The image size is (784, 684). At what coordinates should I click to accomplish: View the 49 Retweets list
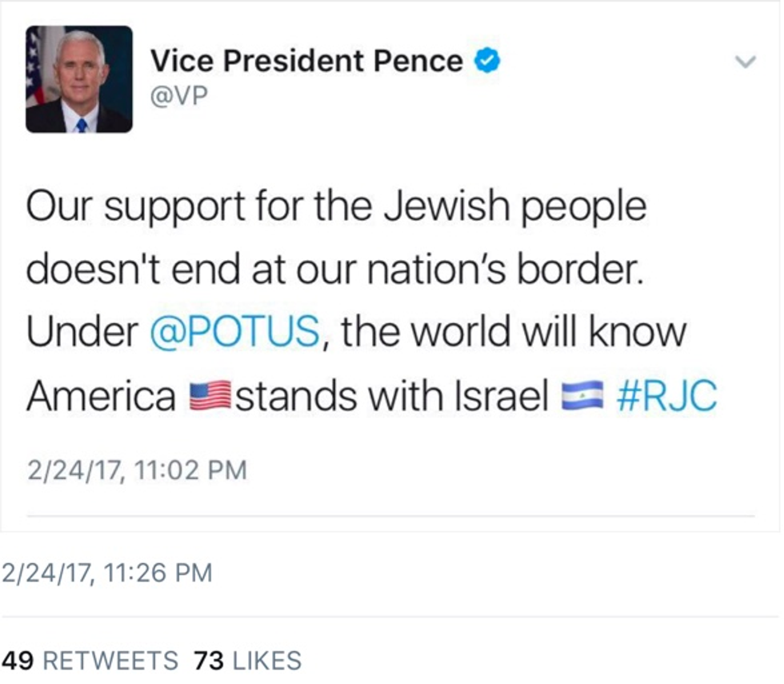pos(90,661)
